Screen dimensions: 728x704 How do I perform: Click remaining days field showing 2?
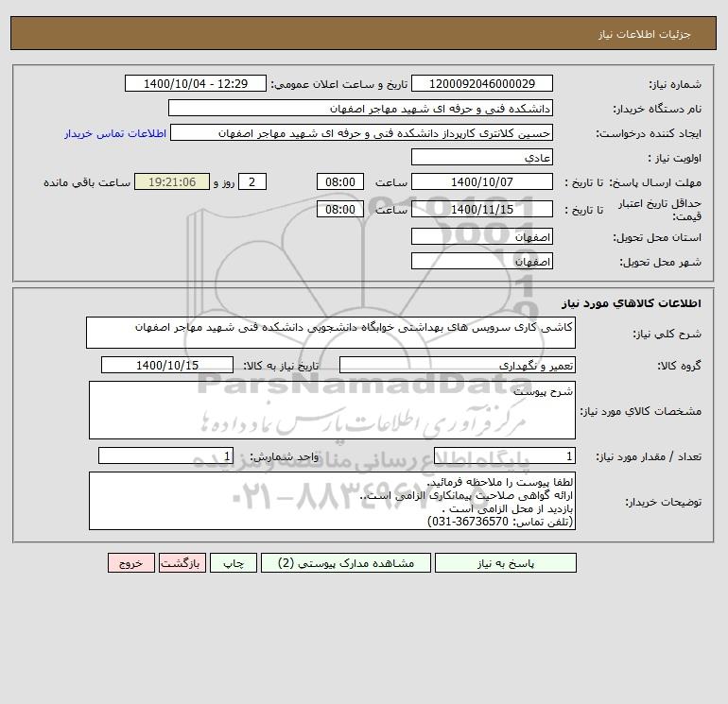coord(252,182)
